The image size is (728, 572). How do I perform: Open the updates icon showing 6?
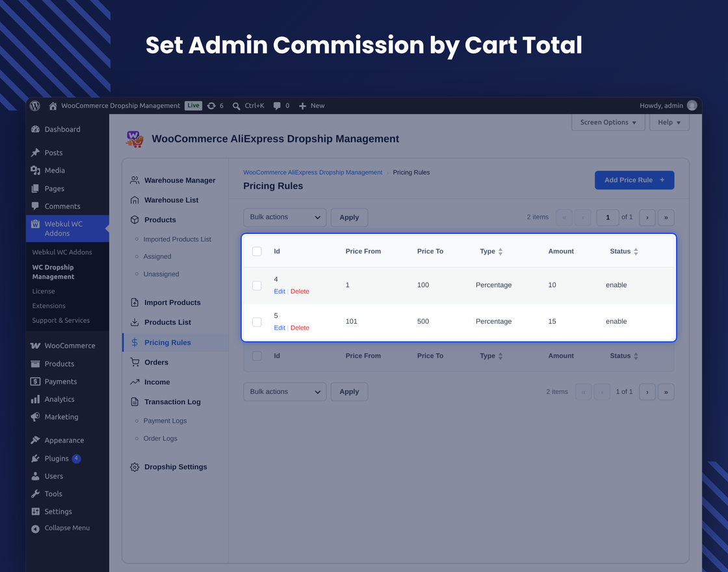coord(211,106)
